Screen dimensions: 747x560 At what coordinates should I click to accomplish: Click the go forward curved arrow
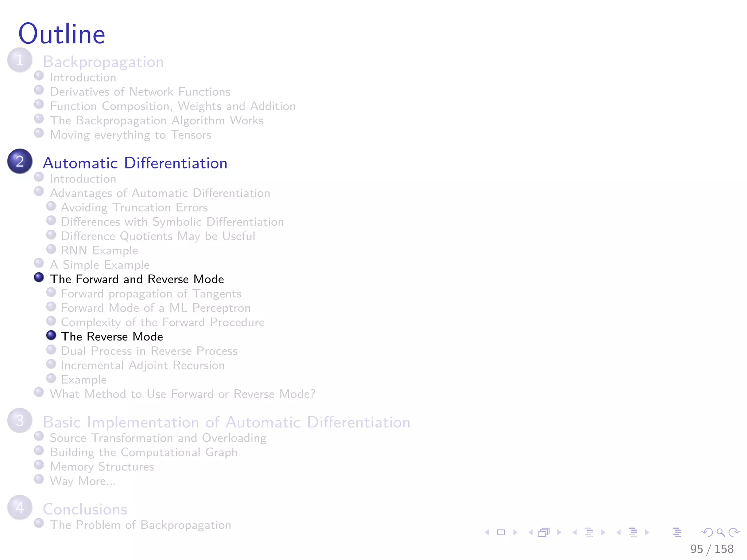(734, 532)
